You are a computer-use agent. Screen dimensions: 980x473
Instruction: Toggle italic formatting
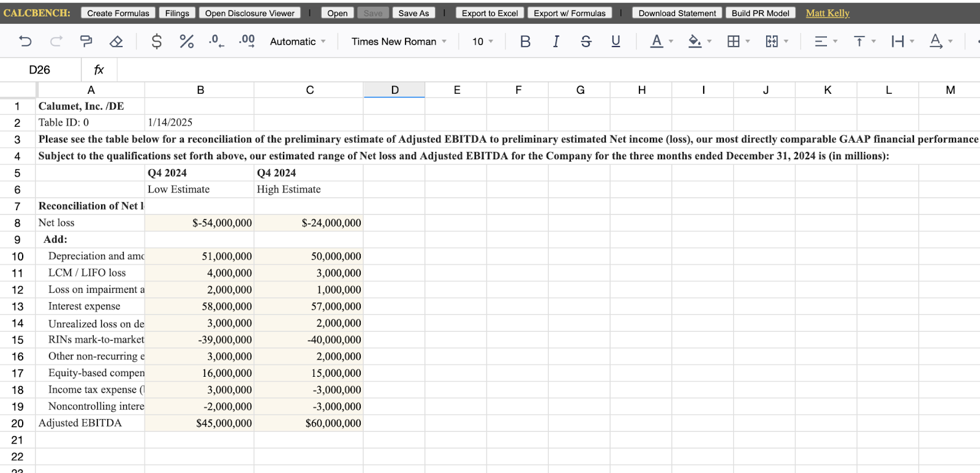(556, 41)
